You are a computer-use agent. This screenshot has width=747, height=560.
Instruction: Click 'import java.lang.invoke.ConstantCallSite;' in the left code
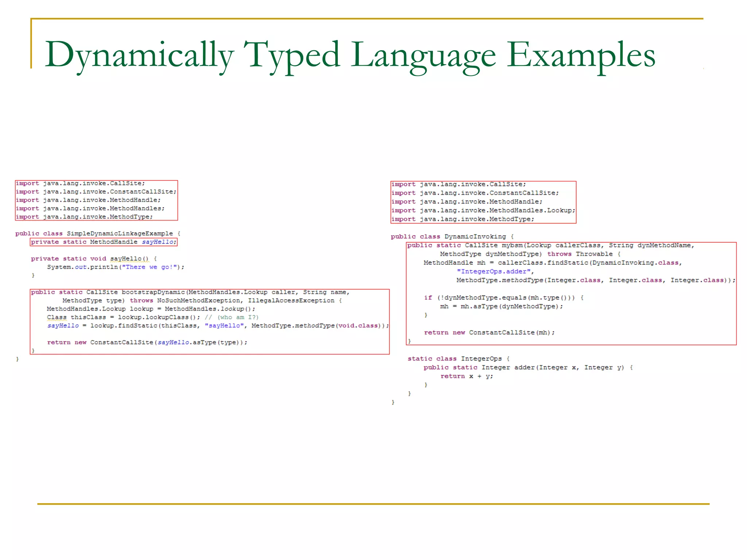point(96,192)
